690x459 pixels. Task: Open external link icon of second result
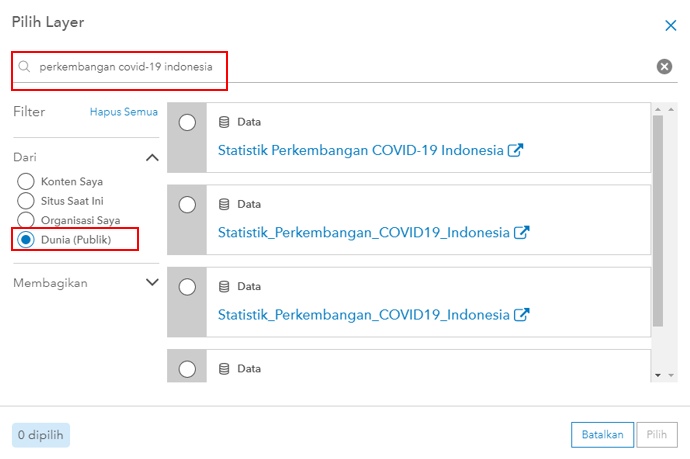pos(521,232)
